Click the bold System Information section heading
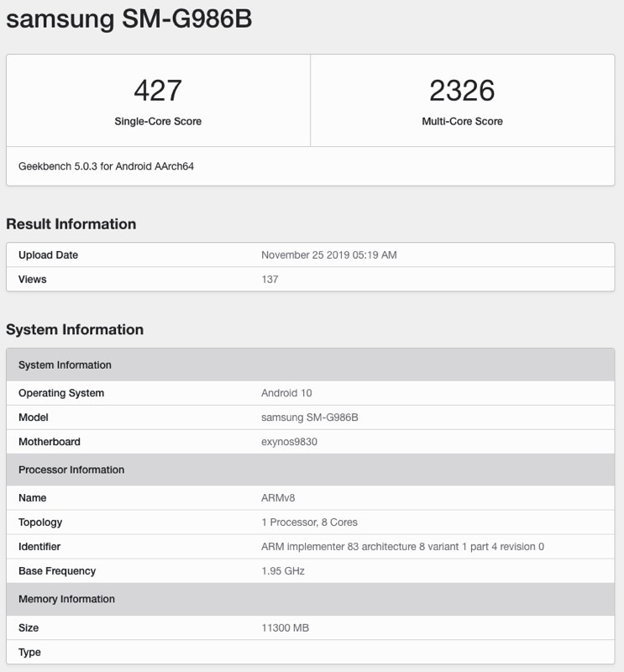Image resolution: width=624 pixels, height=672 pixels. point(75,329)
